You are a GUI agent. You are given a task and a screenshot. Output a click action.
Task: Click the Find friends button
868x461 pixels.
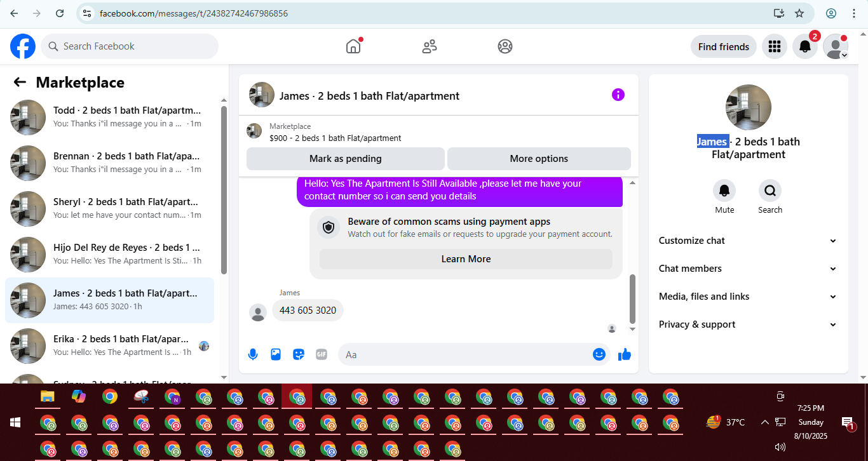pos(723,46)
